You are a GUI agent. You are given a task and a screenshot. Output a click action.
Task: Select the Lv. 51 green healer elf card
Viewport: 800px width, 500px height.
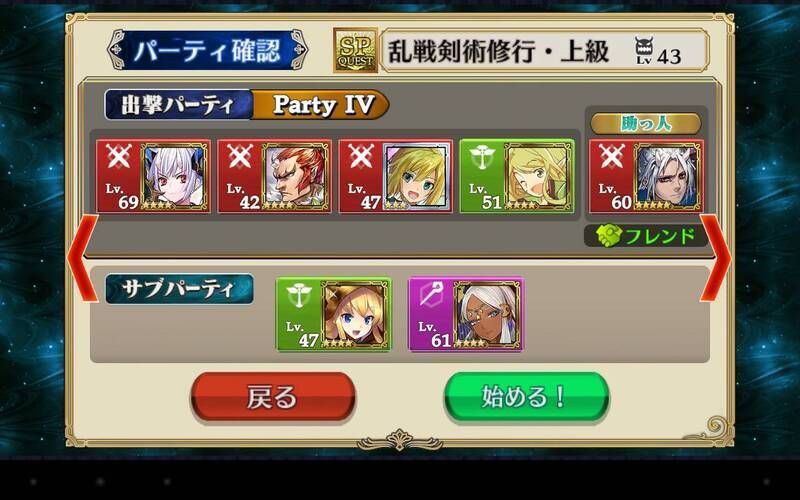pos(517,176)
